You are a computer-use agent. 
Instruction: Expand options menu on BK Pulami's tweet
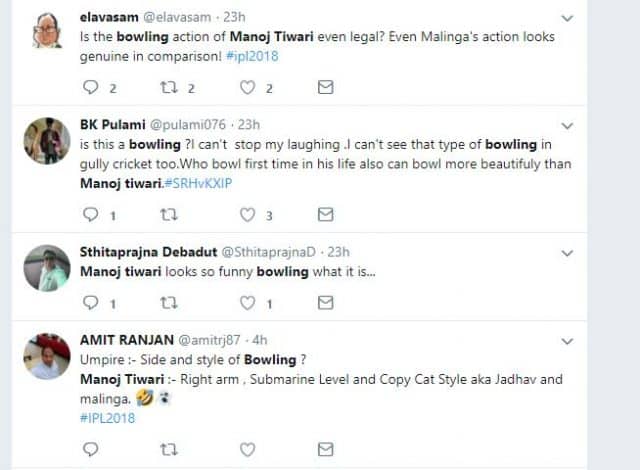567,126
